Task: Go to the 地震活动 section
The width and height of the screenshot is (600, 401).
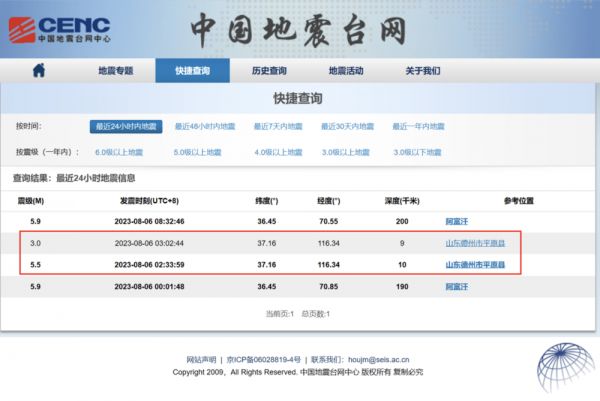Action: [x=346, y=71]
